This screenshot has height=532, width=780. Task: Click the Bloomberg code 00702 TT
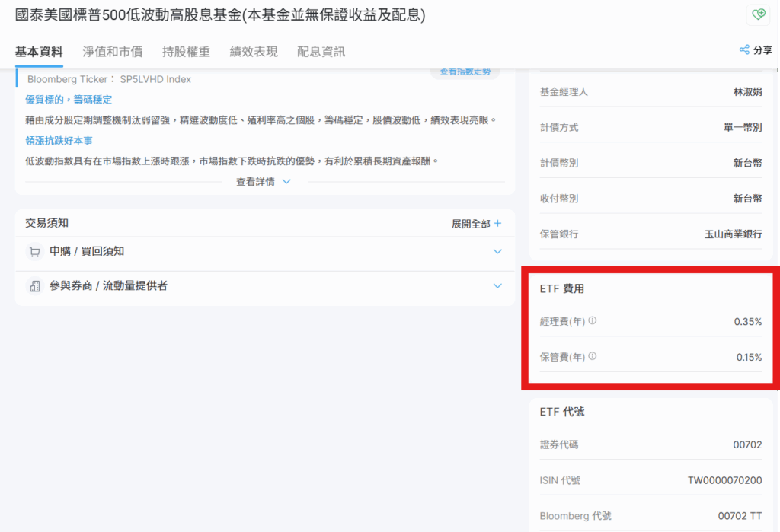[740, 516]
